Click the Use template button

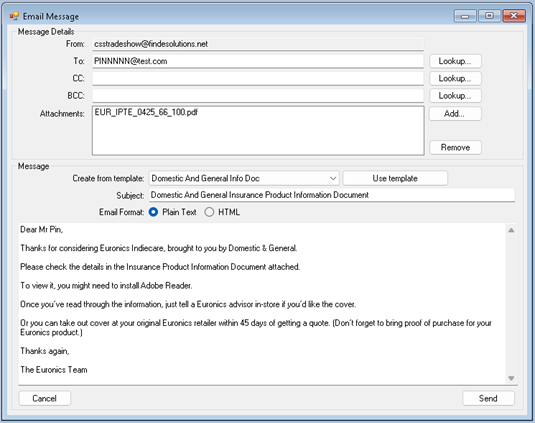click(x=395, y=178)
